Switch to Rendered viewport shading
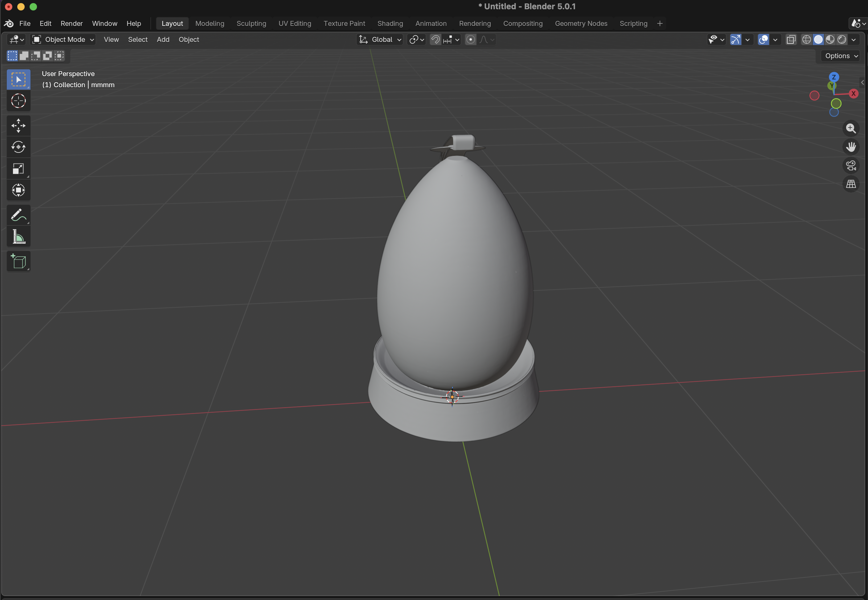 pyautogui.click(x=842, y=39)
